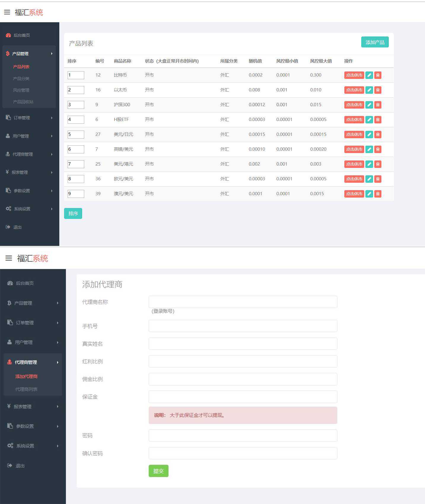Submit the agent form with 提交
Viewport: 425px width, 504px height.
pyautogui.click(x=158, y=471)
